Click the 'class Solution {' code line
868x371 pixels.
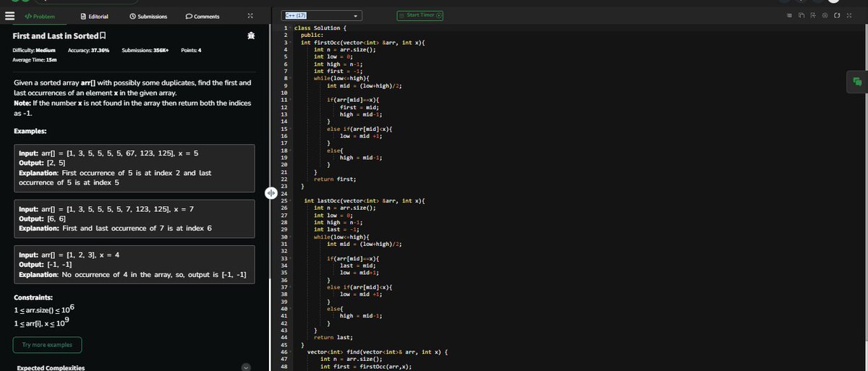pyautogui.click(x=322, y=27)
